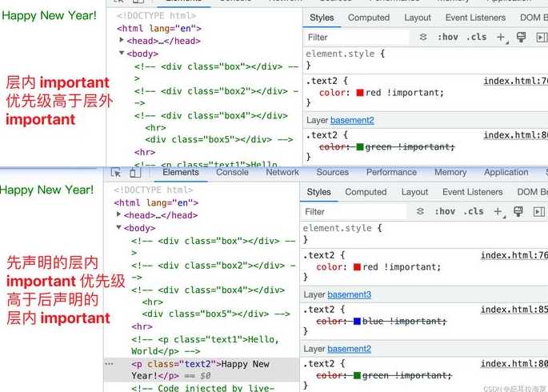The image size is (548, 392).
Task: Expand the head node in upper DOM tree
Action: pyautogui.click(x=122, y=40)
